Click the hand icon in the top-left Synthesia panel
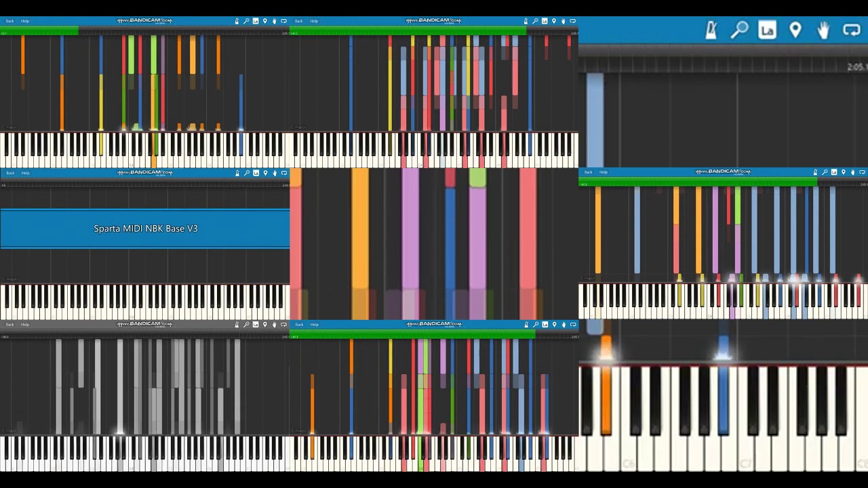 274,21
